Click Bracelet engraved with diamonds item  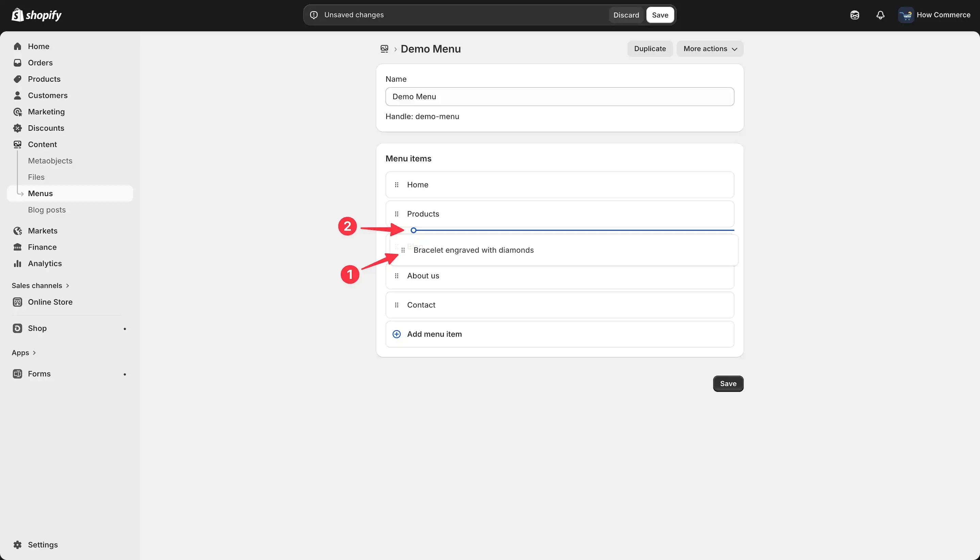tap(564, 251)
